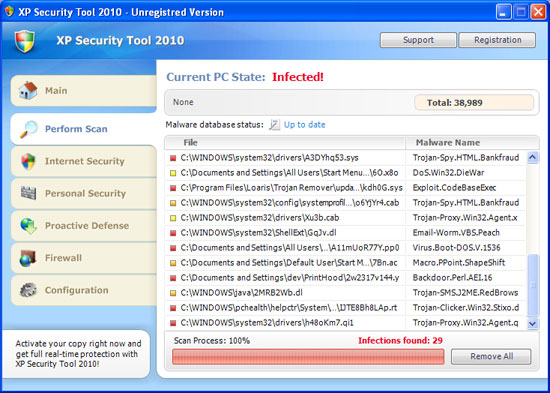The width and height of the screenshot is (550, 393).
Task: Select the Trojan-Proxy.Win32.Agent.q malware name
Action: coord(465,323)
